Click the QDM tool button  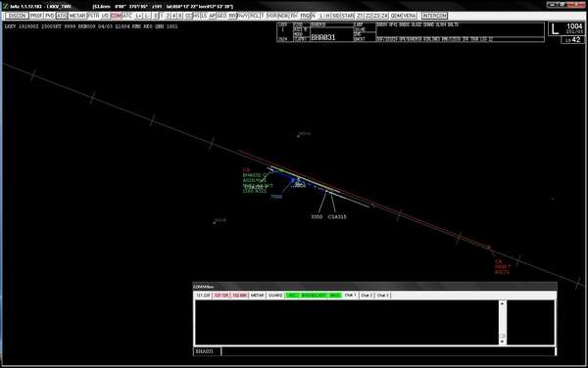(x=396, y=16)
